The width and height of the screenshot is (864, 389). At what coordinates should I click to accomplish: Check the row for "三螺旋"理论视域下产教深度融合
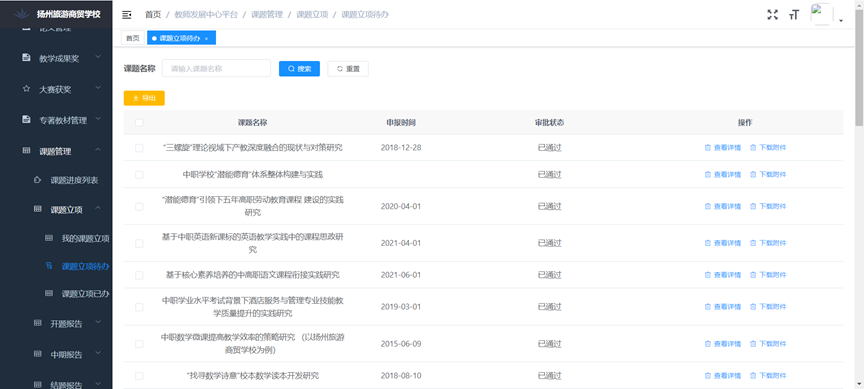tap(139, 148)
